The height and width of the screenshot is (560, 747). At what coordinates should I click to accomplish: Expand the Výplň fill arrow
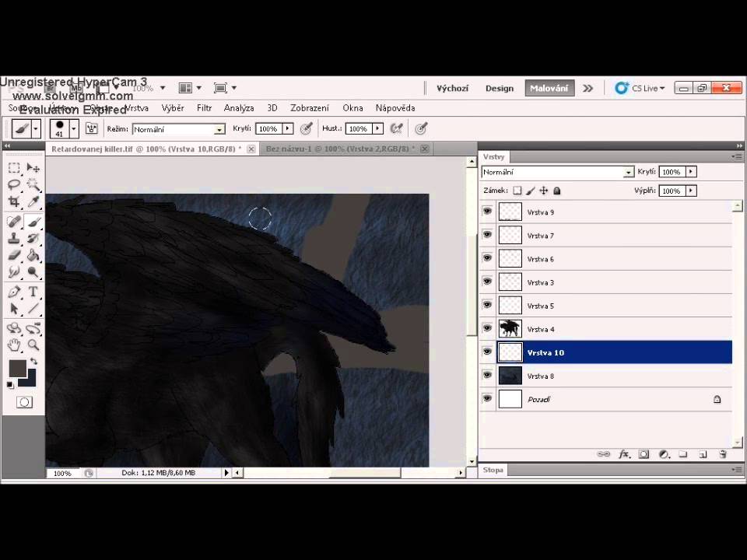tap(691, 191)
